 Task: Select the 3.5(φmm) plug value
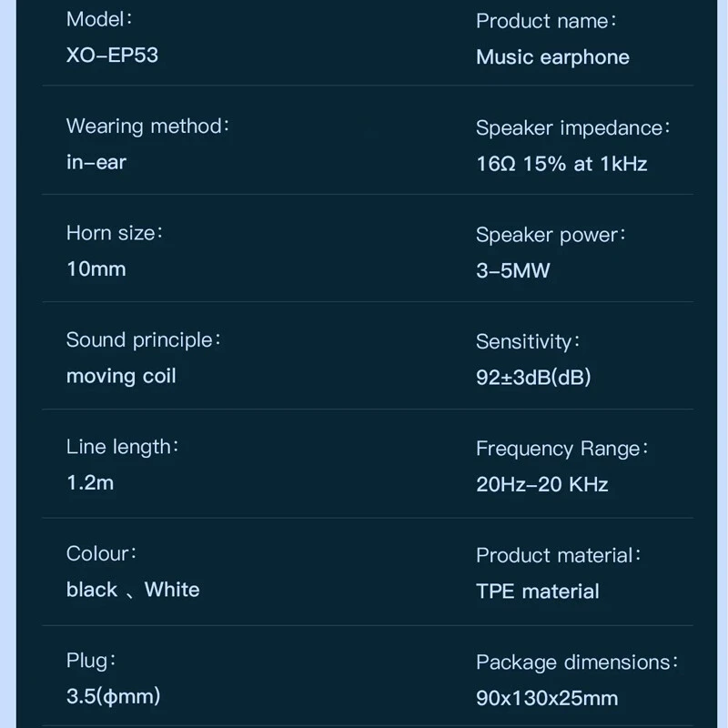point(113,696)
